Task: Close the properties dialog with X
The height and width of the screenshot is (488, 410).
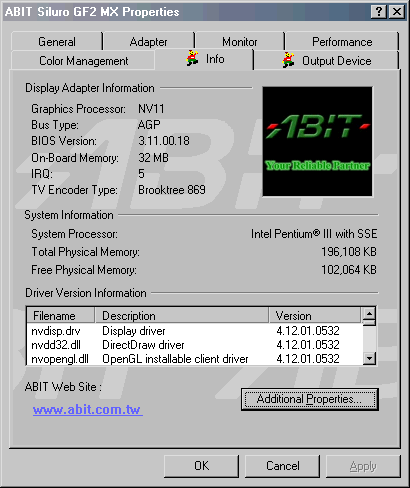Action: [397, 12]
